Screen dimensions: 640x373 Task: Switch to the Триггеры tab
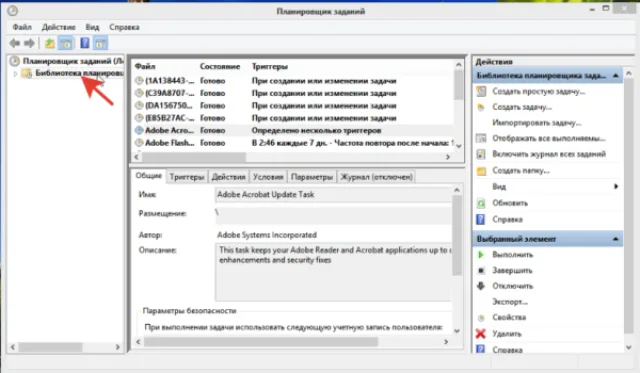coord(187,177)
